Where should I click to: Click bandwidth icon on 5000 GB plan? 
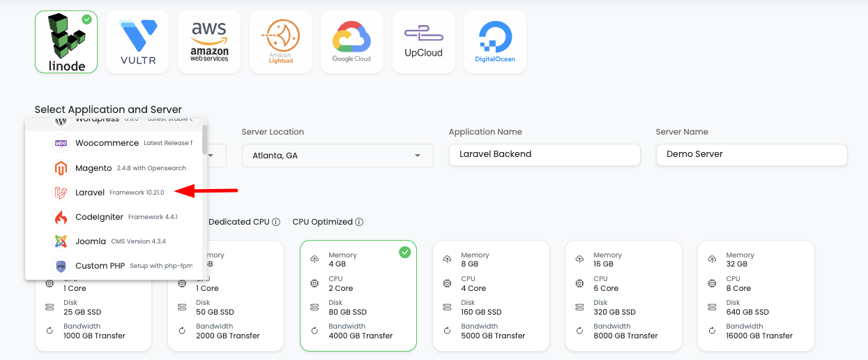coord(447,331)
